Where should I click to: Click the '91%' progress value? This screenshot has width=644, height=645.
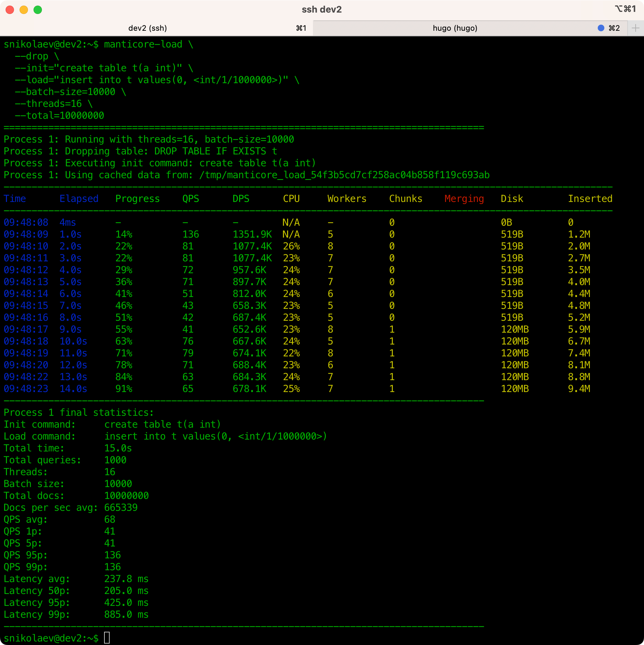coord(124,389)
